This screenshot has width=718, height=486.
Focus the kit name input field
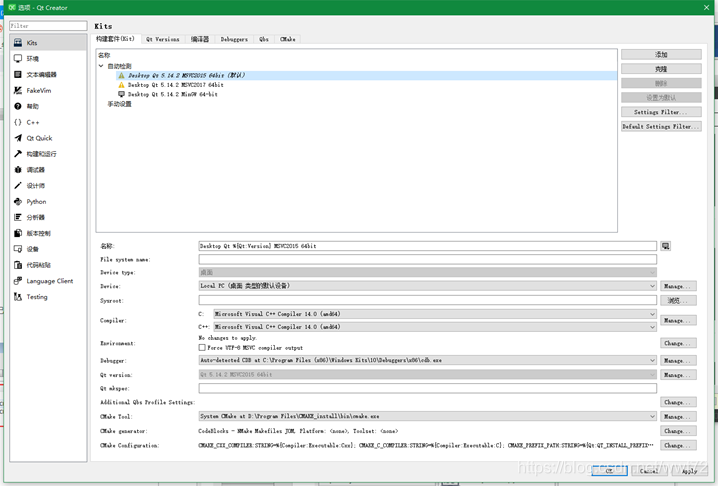click(427, 246)
